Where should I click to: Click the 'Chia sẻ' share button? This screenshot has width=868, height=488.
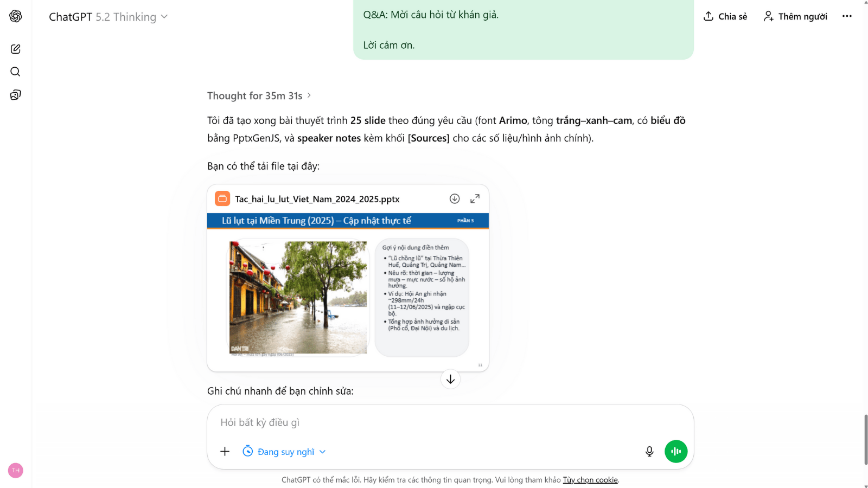point(725,16)
